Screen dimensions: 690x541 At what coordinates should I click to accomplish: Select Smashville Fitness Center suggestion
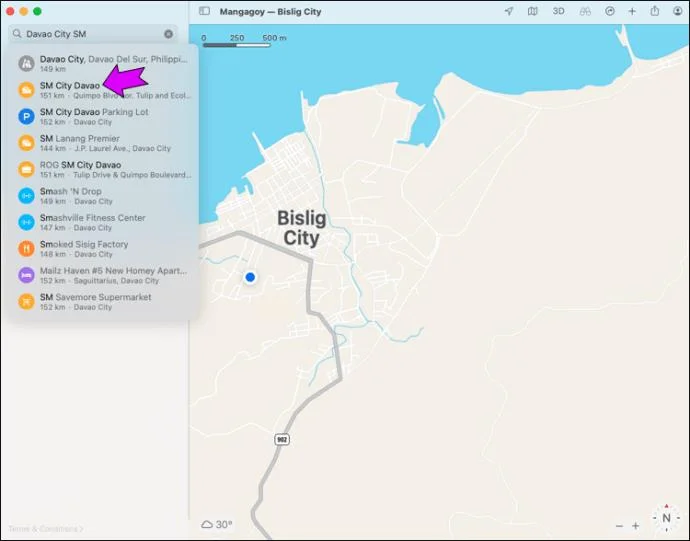click(x=105, y=222)
